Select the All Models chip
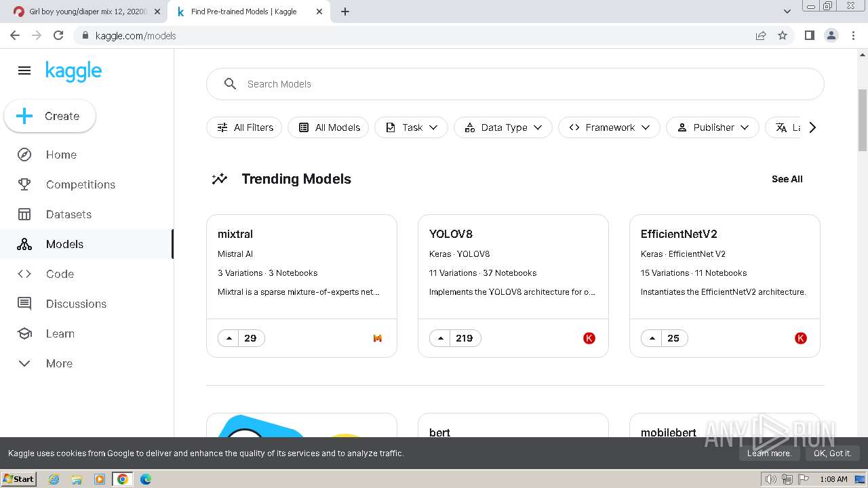The height and width of the screenshot is (488, 868). [x=328, y=127]
